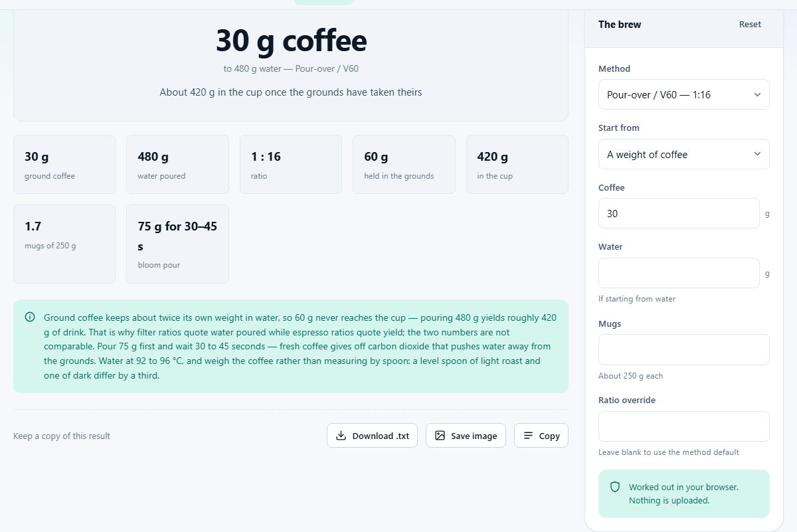Expand the Start from chevron arrow
This screenshot has width=797, height=532.
coord(757,154)
